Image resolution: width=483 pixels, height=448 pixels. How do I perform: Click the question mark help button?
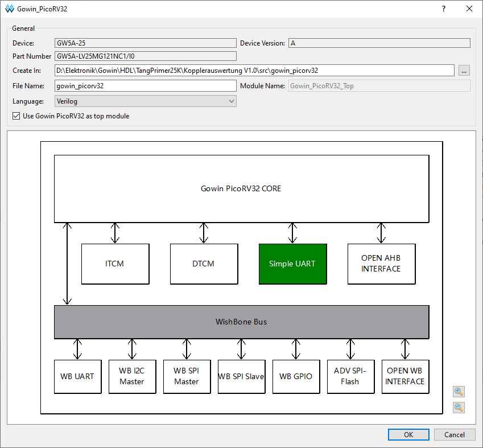444,9
